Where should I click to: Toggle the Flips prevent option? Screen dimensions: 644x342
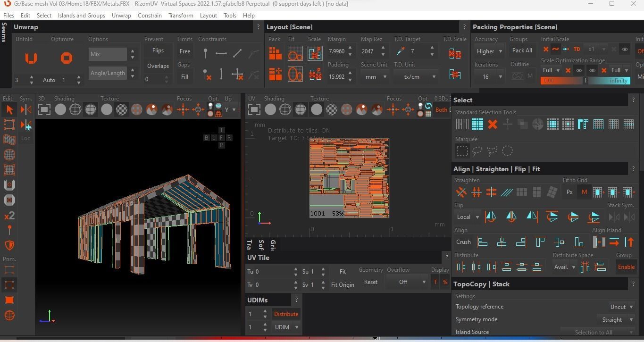[x=158, y=50]
